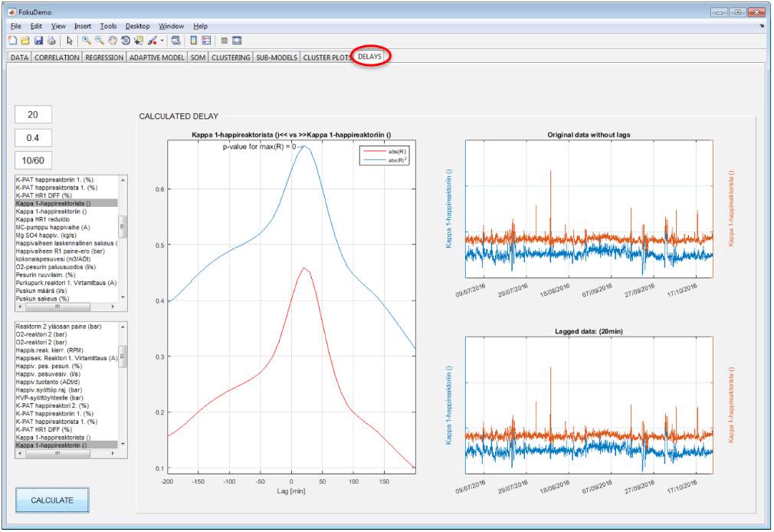This screenshot has height=532, width=774.
Task: Pick "Mg SO4 happiv. (kg/s)" from list
Action: 67,235
